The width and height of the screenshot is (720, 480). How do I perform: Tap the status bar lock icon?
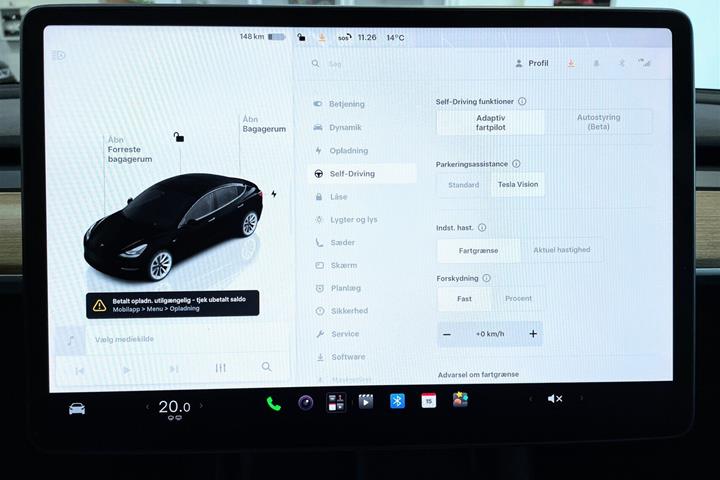301,37
